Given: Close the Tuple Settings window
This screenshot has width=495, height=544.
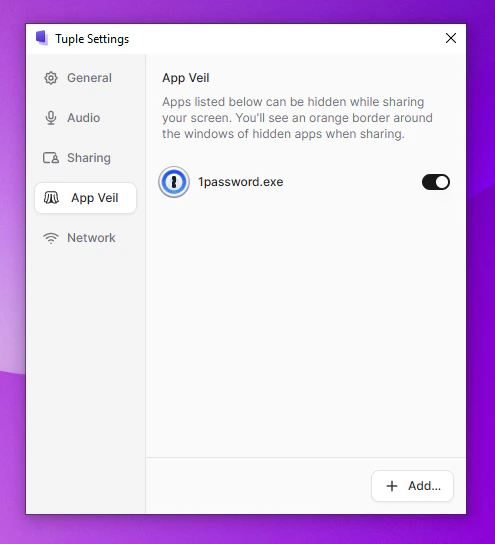Looking at the screenshot, I should [451, 38].
